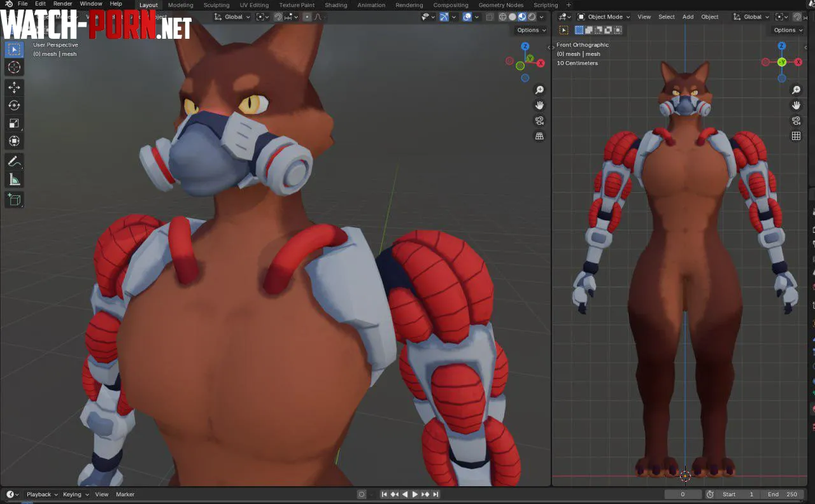Activate the 3D Cursor tool
Screen dimensions: 815x504
[x=14, y=67]
